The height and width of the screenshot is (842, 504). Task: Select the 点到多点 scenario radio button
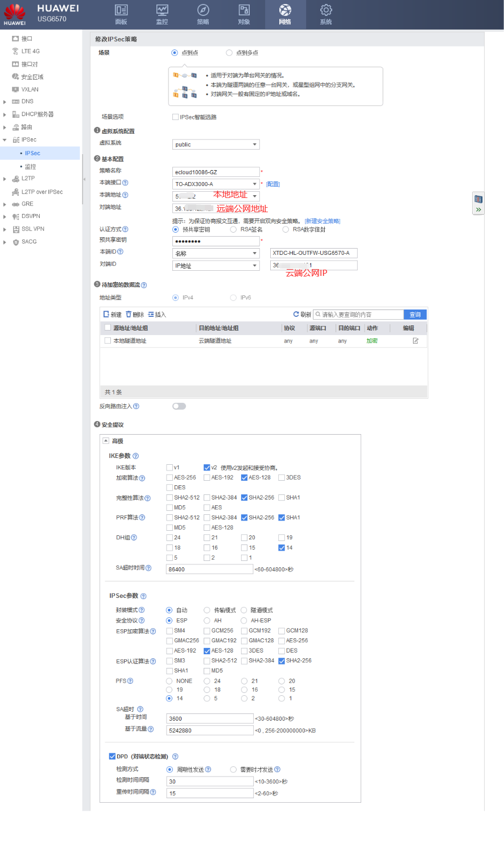[x=229, y=53]
